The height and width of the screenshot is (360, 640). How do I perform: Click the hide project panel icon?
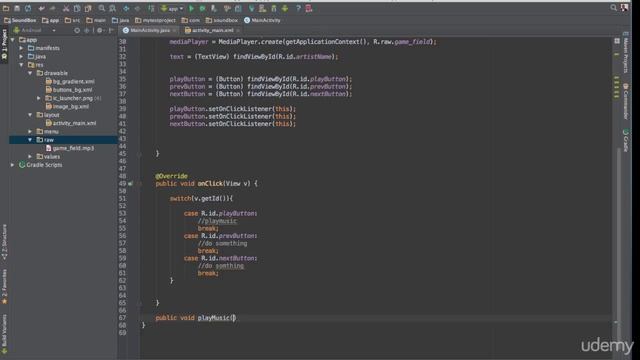(x=111, y=30)
